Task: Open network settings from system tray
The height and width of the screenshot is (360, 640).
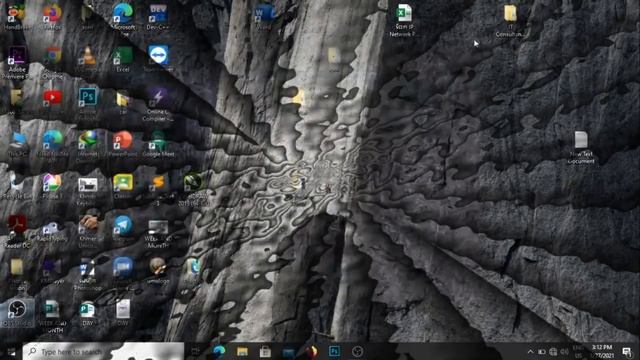Action: click(553, 351)
